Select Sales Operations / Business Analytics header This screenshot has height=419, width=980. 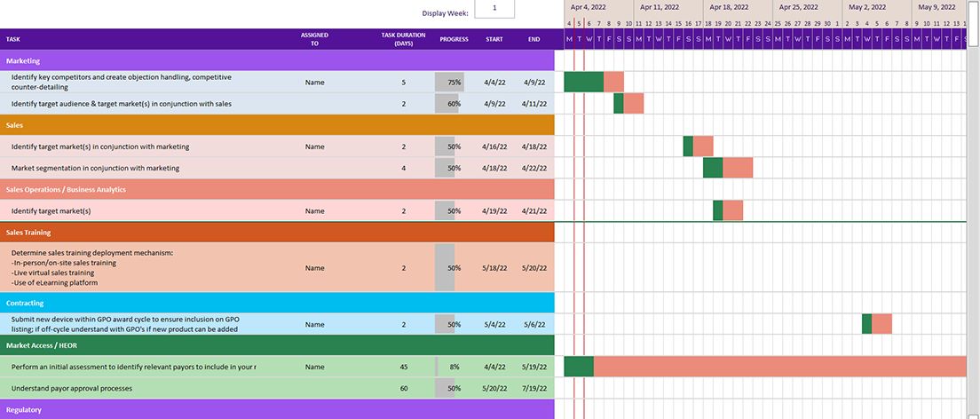(277, 189)
